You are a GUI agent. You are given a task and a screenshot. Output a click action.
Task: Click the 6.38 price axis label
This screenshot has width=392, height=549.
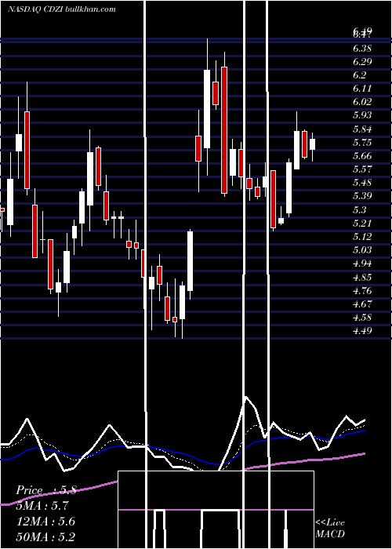tap(362, 49)
